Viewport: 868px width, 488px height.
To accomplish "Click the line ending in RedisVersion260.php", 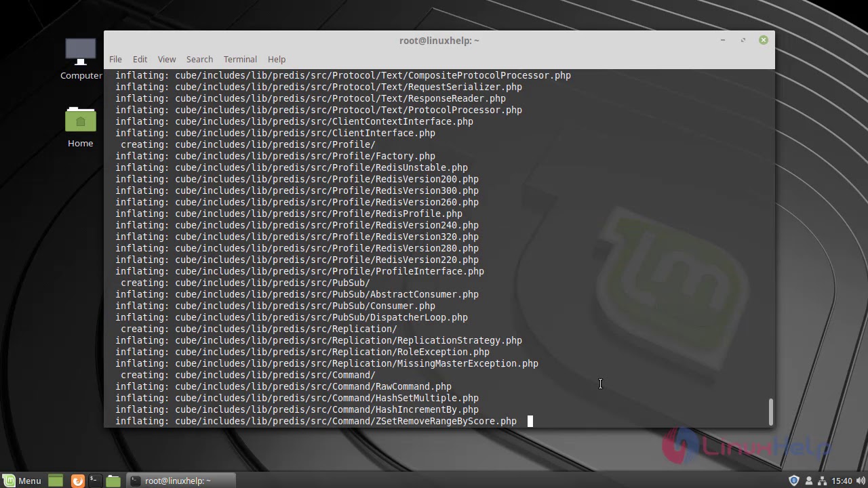I will [297, 202].
